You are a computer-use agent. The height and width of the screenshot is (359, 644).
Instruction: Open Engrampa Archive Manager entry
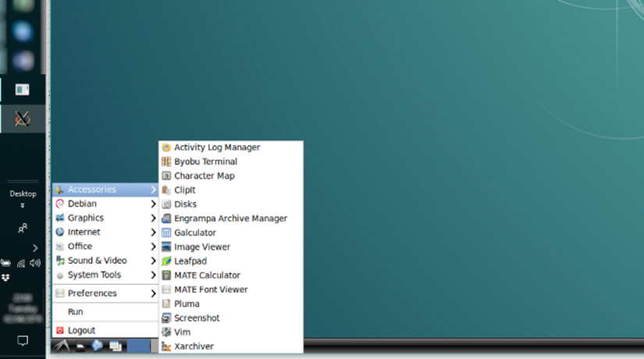pos(231,219)
